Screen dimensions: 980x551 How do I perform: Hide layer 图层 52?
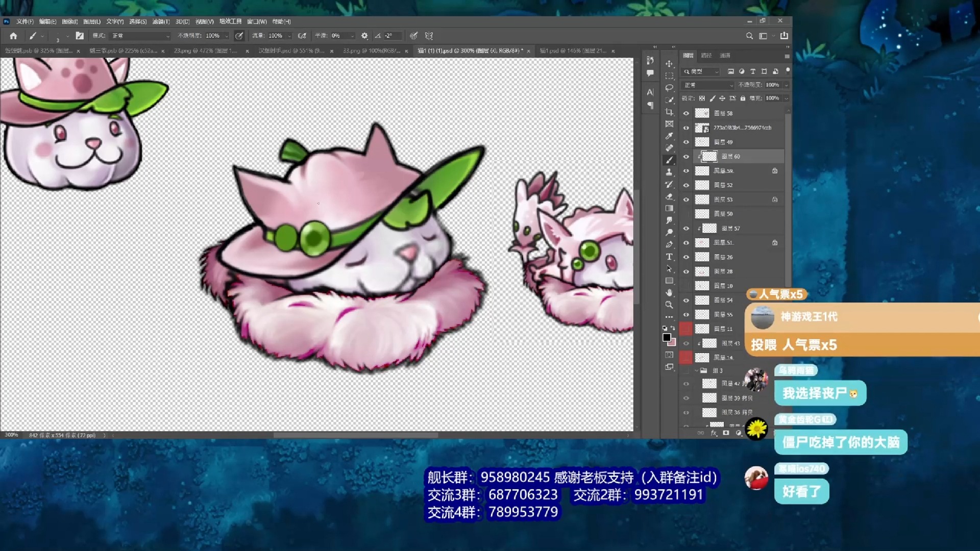coord(686,185)
